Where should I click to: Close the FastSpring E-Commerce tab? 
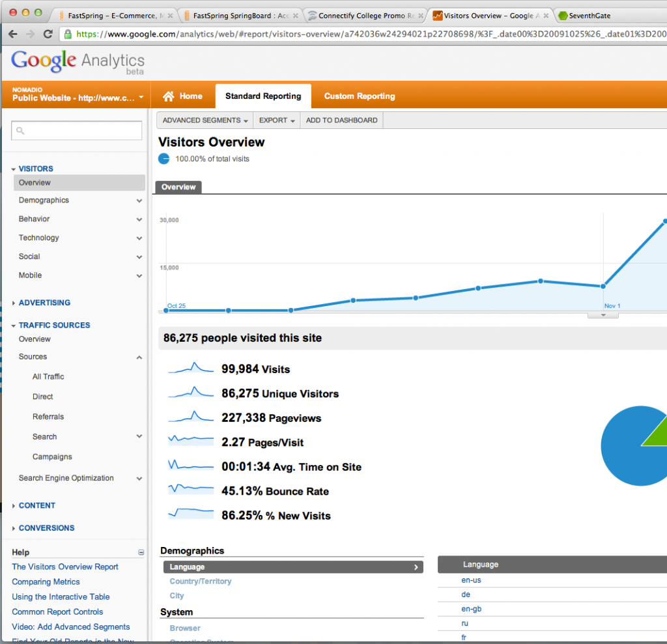click(170, 16)
